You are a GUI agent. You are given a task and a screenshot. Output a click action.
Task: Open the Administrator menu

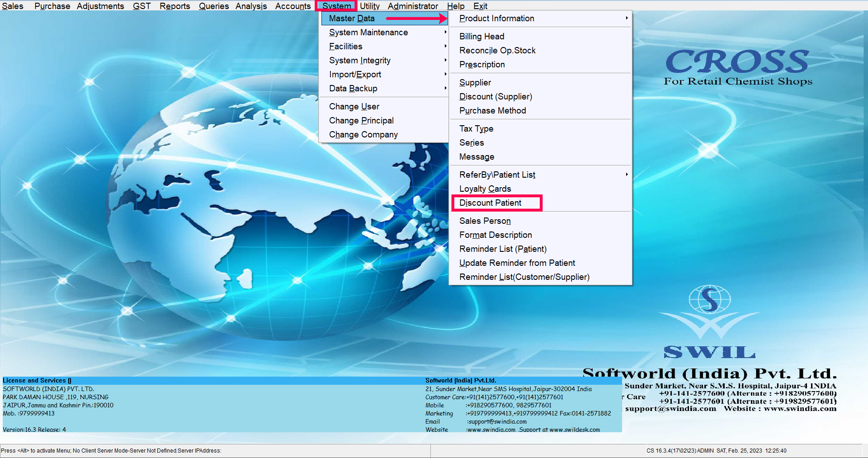[x=413, y=6]
